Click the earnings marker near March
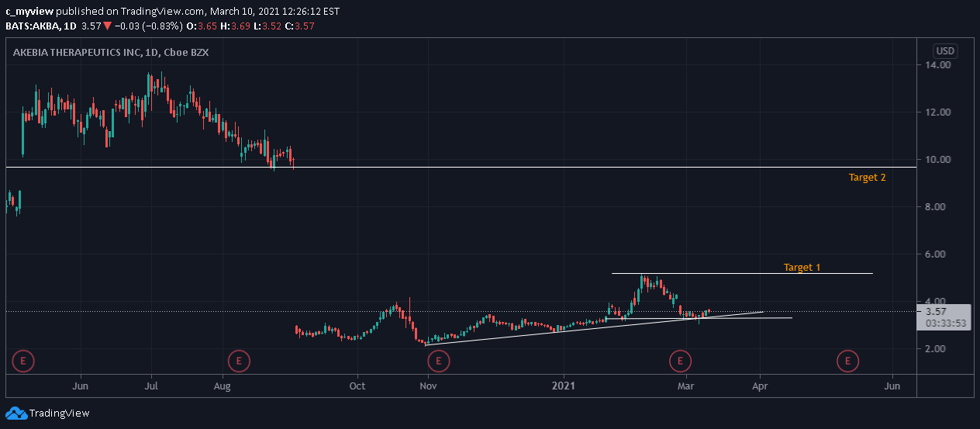 (x=680, y=361)
